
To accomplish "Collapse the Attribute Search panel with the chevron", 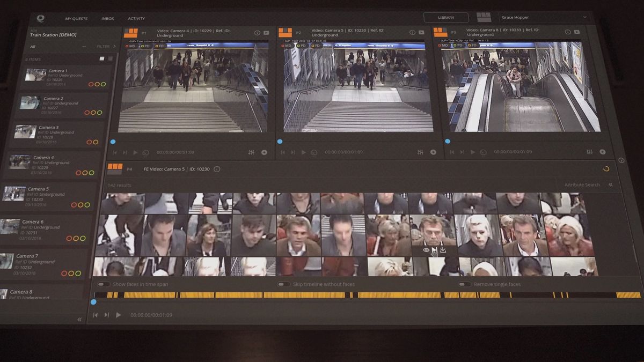I will pyautogui.click(x=610, y=184).
